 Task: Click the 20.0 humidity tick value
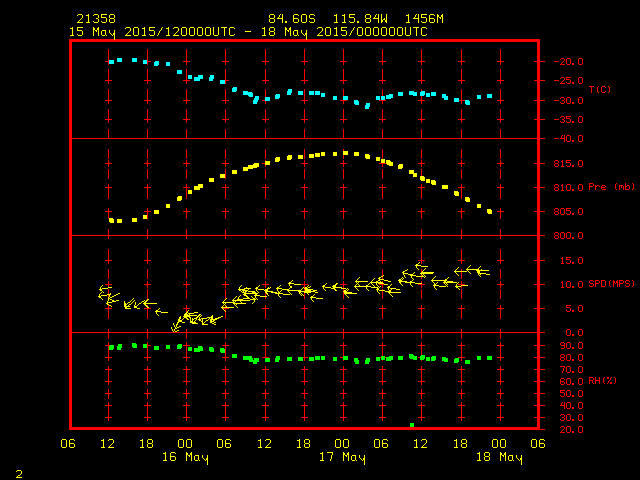click(572, 430)
